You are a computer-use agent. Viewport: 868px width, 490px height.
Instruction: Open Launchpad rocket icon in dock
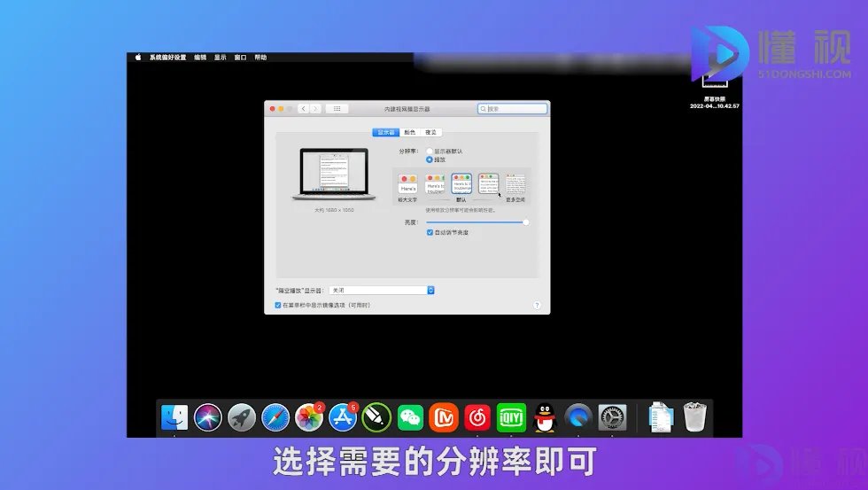coord(242,417)
